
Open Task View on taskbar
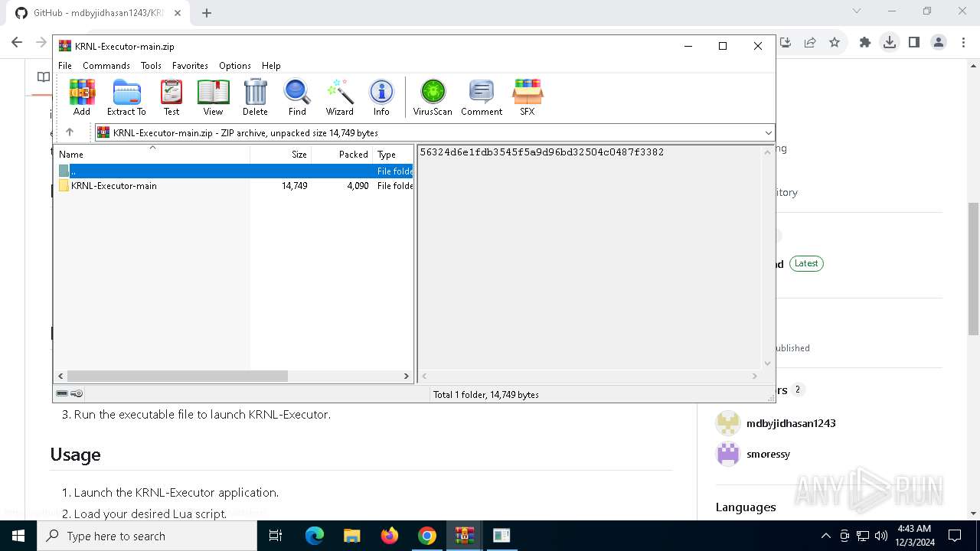click(276, 536)
